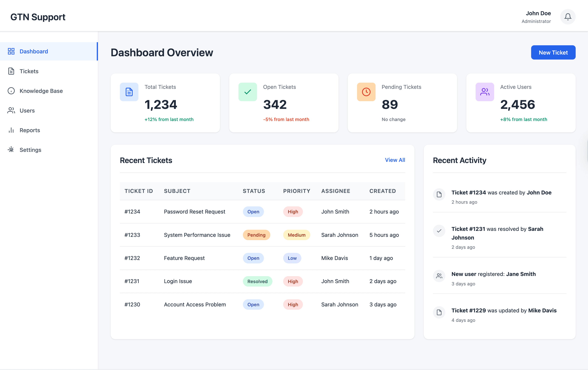The width and height of the screenshot is (588, 370).
Task: Click ticket ID #1234
Action: 132,212
